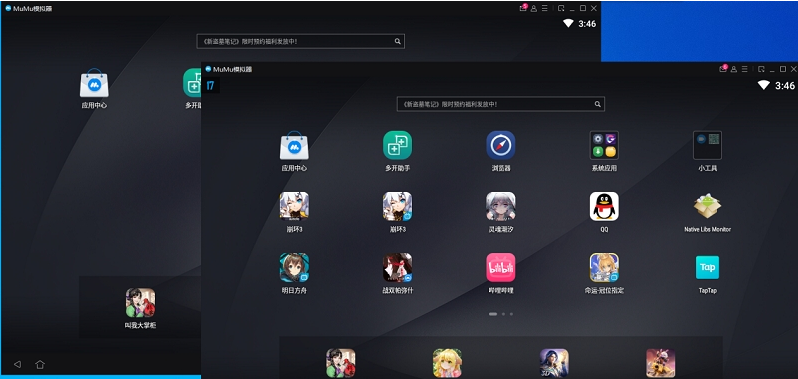Open the 系统应用 folder
This screenshot has width=798, height=379.
(x=604, y=145)
